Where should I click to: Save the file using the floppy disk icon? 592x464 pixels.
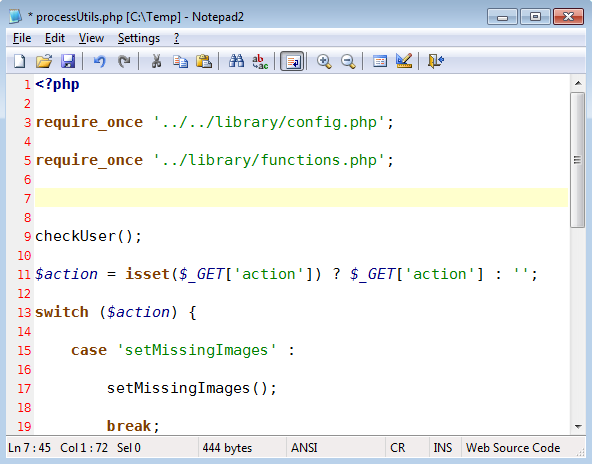[68, 61]
